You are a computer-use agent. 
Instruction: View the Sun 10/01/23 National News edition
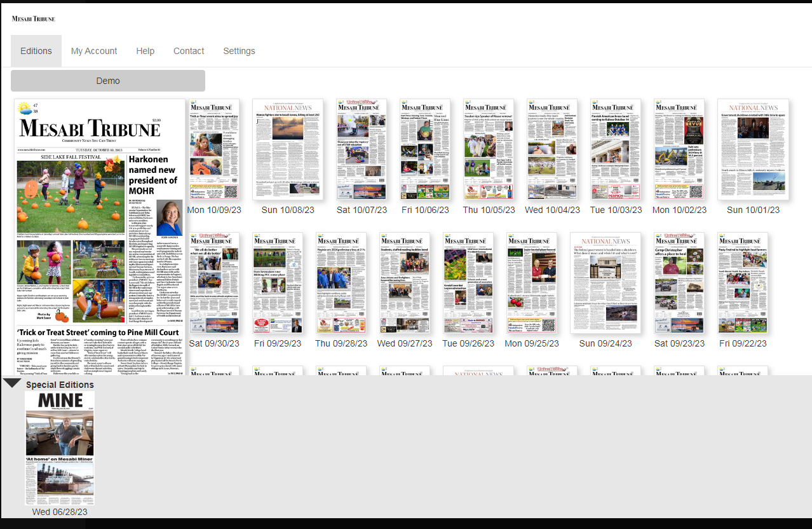(x=753, y=149)
